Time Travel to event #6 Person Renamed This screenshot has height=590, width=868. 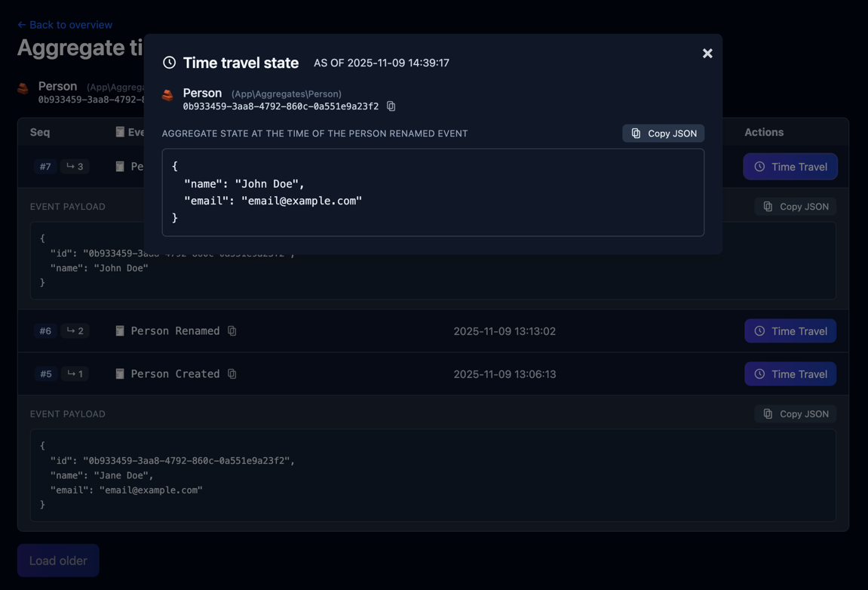pos(790,330)
